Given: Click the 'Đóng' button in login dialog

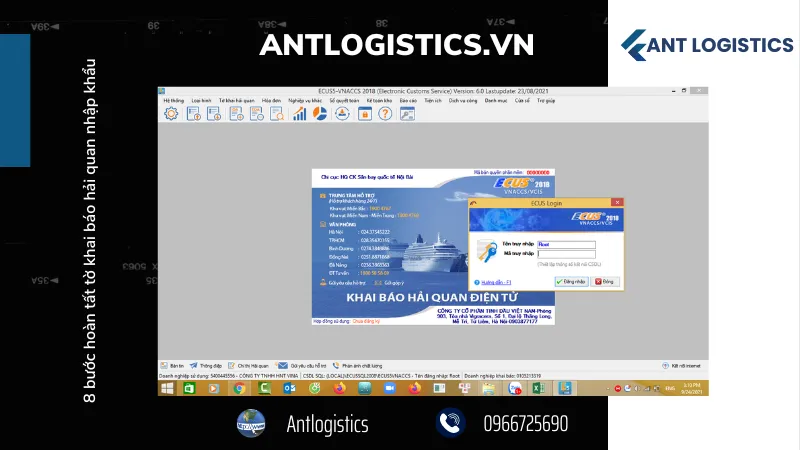Looking at the screenshot, I should point(605,282).
